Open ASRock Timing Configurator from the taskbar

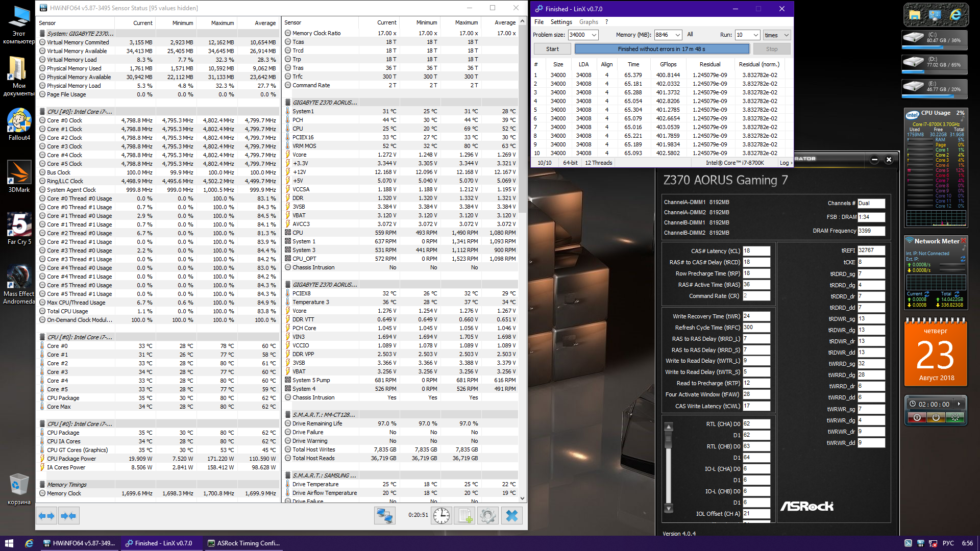pos(243,543)
